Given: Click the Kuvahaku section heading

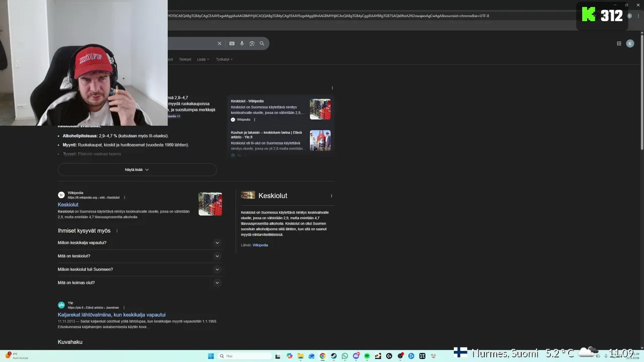Looking at the screenshot, I should 70,342.
